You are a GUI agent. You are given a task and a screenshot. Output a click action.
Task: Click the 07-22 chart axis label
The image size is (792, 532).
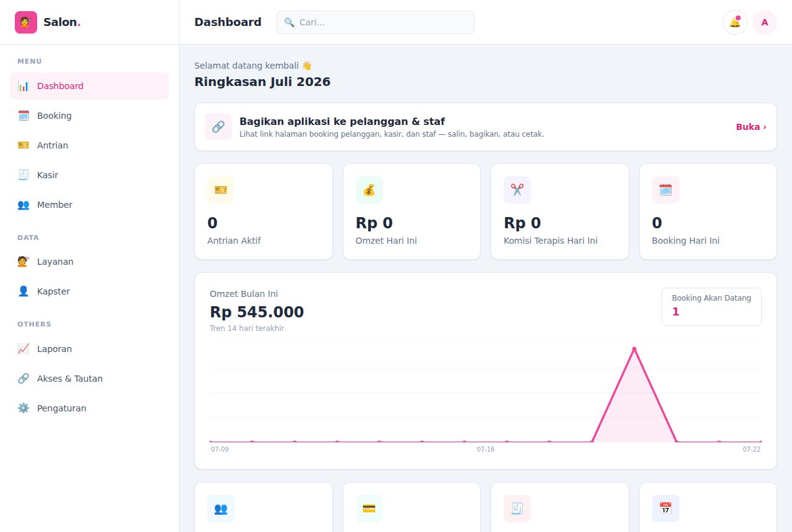pos(752,449)
